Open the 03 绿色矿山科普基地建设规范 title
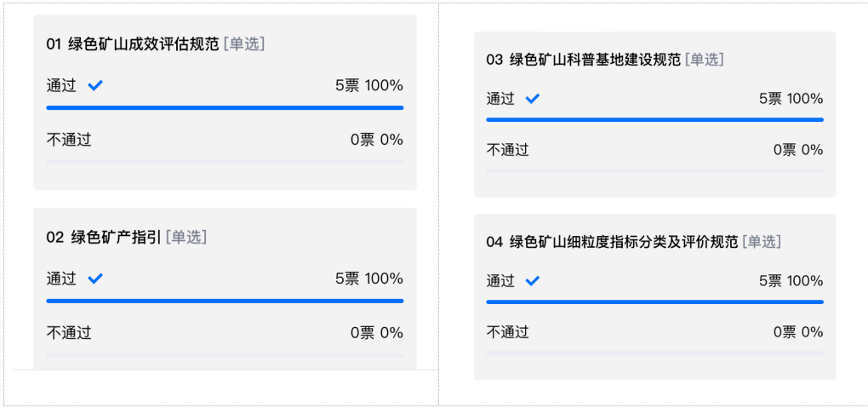Image resolution: width=868 pixels, height=408 pixels. (x=584, y=60)
